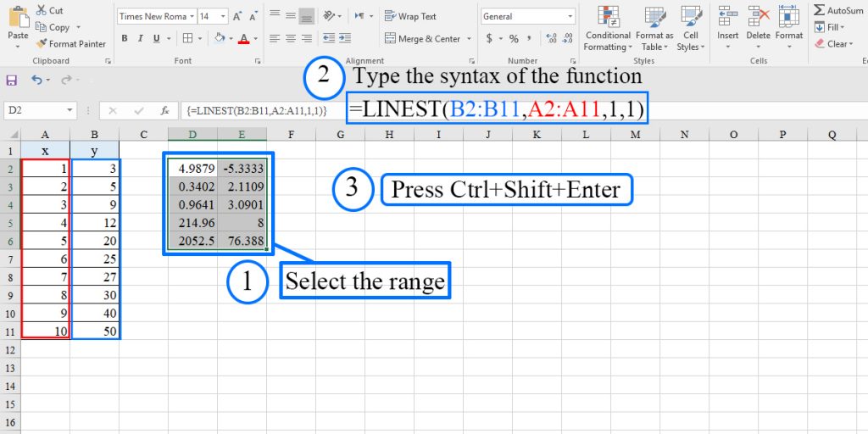Click Decrease Indent icon

[x=329, y=38]
